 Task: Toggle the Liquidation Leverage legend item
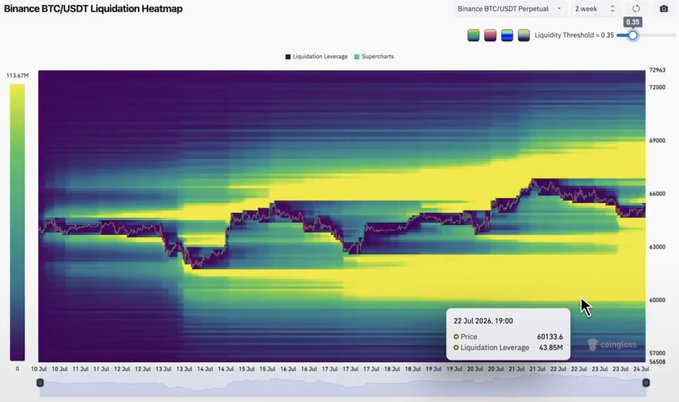tap(317, 56)
